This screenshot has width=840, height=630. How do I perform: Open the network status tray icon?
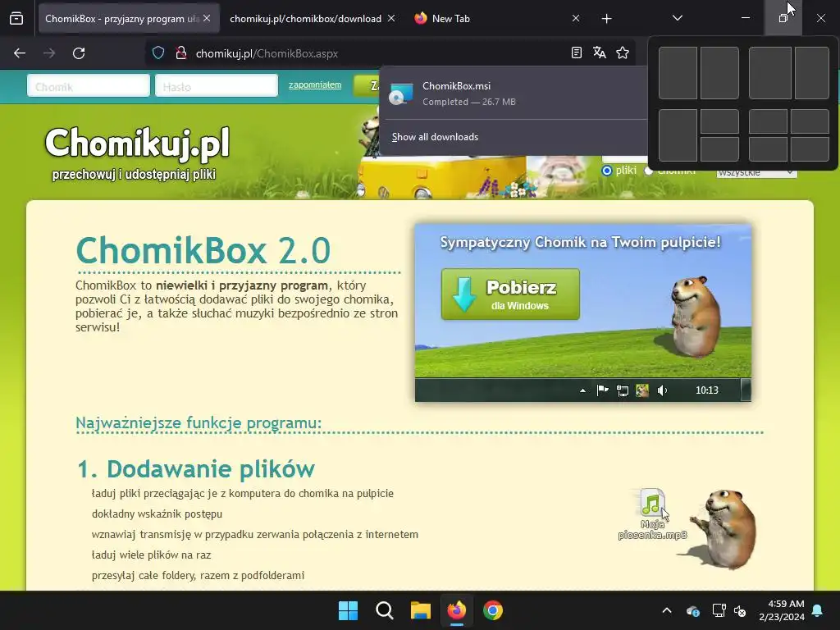[x=719, y=610]
